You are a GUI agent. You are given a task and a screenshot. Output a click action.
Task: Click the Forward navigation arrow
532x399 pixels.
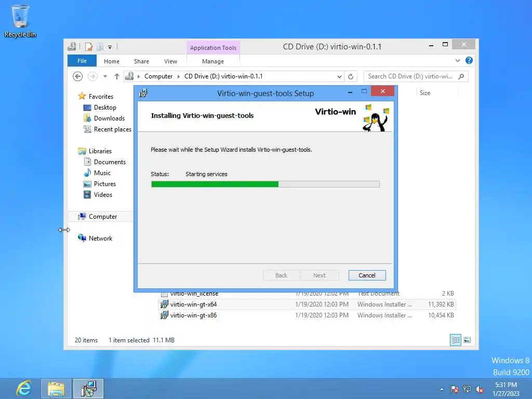pos(92,76)
